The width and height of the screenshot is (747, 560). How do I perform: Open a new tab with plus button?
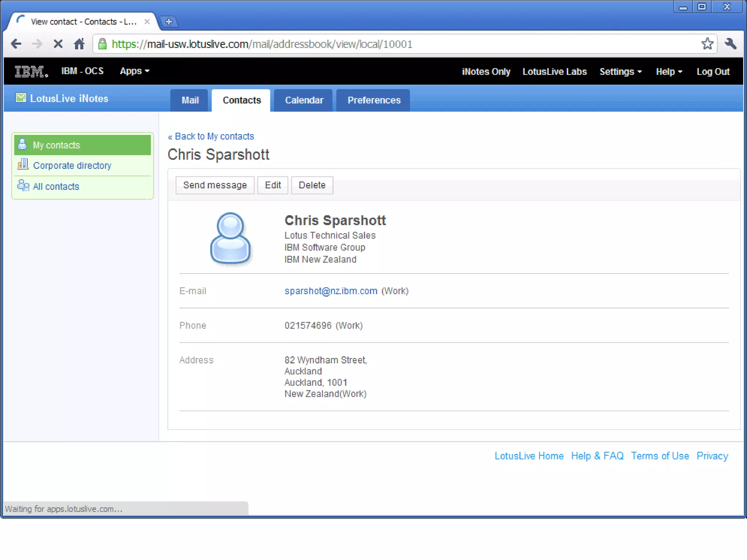[169, 22]
